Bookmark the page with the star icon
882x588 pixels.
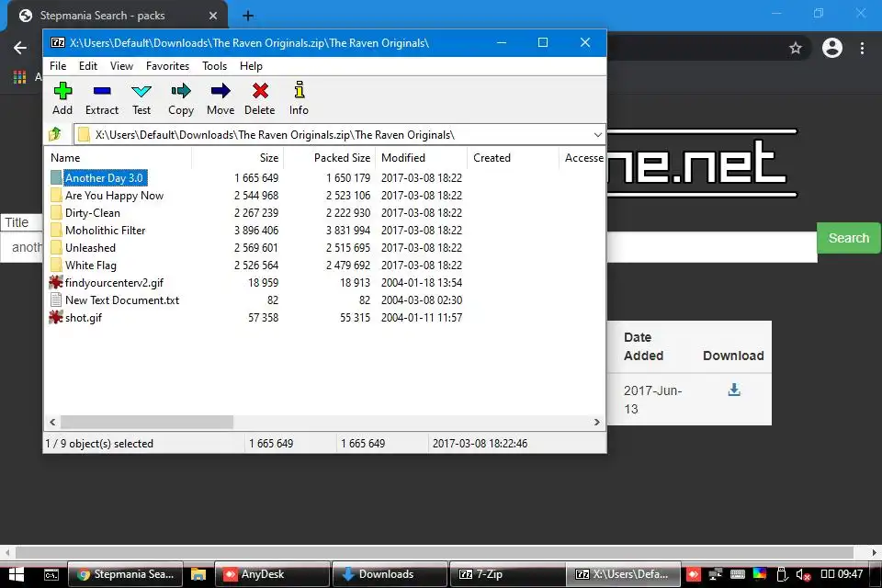(796, 48)
